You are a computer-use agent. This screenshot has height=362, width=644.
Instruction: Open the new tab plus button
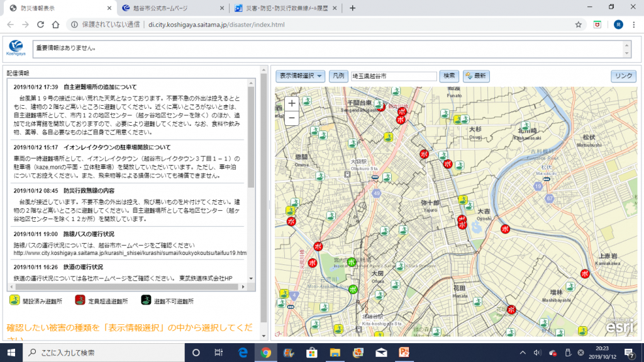[x=352, y=8]
